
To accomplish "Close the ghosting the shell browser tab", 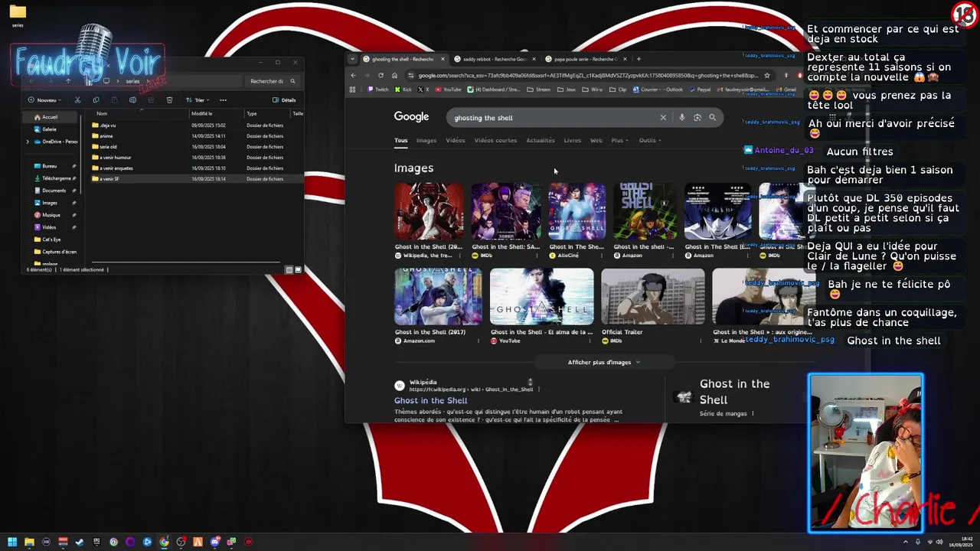I will [443, 59].
